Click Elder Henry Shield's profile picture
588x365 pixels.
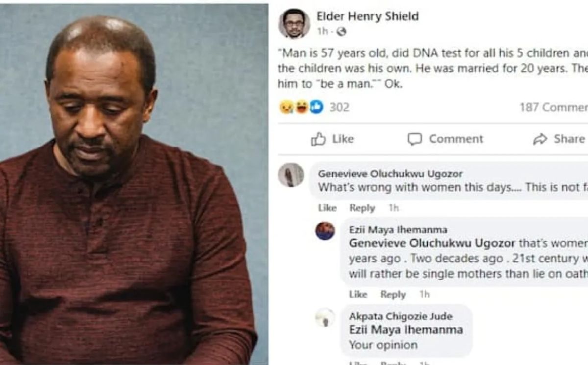click(x=294, y=23)
